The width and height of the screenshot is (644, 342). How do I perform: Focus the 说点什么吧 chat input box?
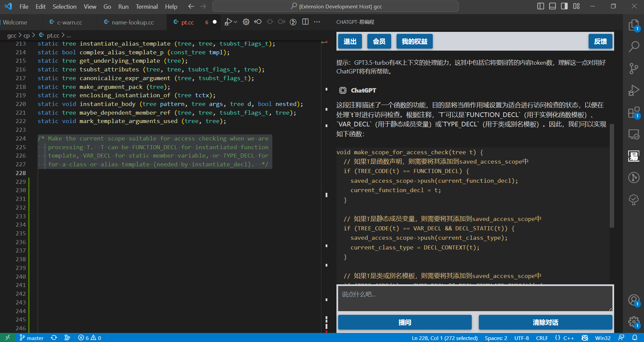[475, 298]
